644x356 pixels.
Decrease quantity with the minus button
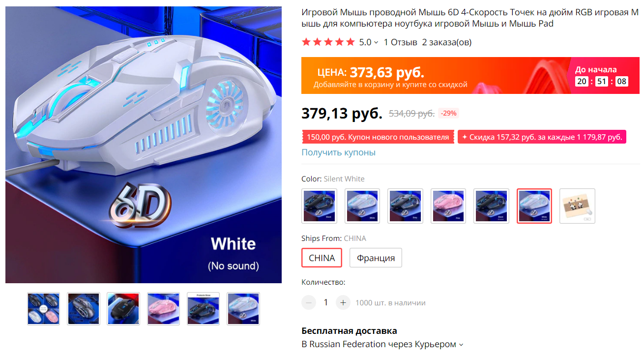pyautogui.click(x=309, y=302)
